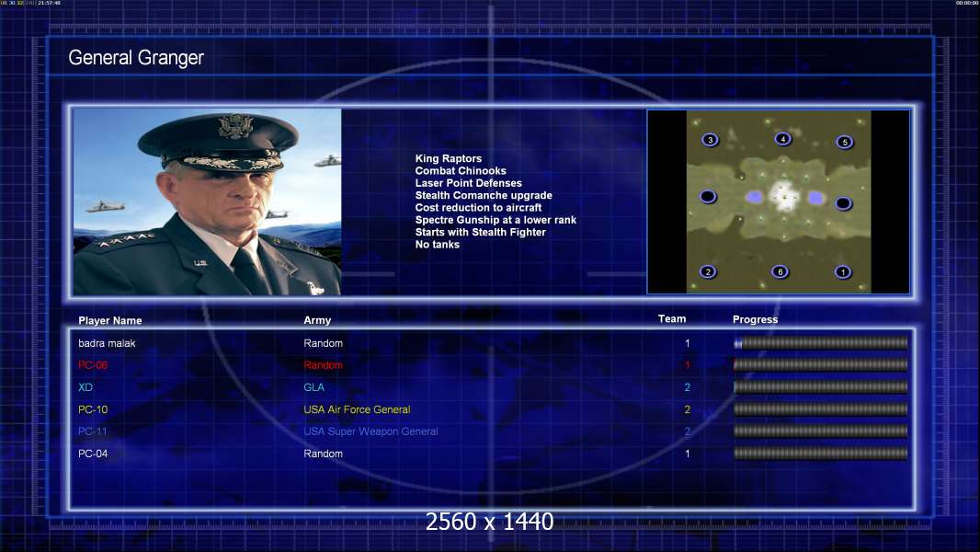Click PC-04's loading progress bar
Image resolution: width=980 pixels, height=552 pixels.
pyautogui.click(x=821, y=454)
